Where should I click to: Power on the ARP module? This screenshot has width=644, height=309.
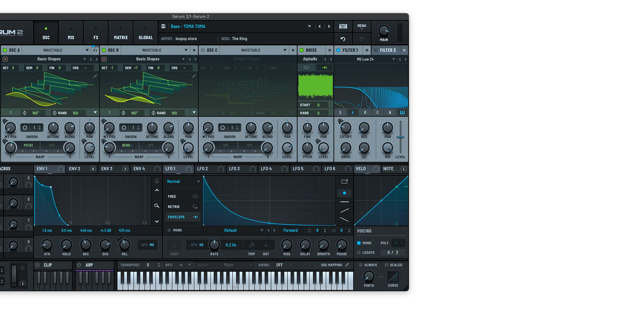click(79, 265)
